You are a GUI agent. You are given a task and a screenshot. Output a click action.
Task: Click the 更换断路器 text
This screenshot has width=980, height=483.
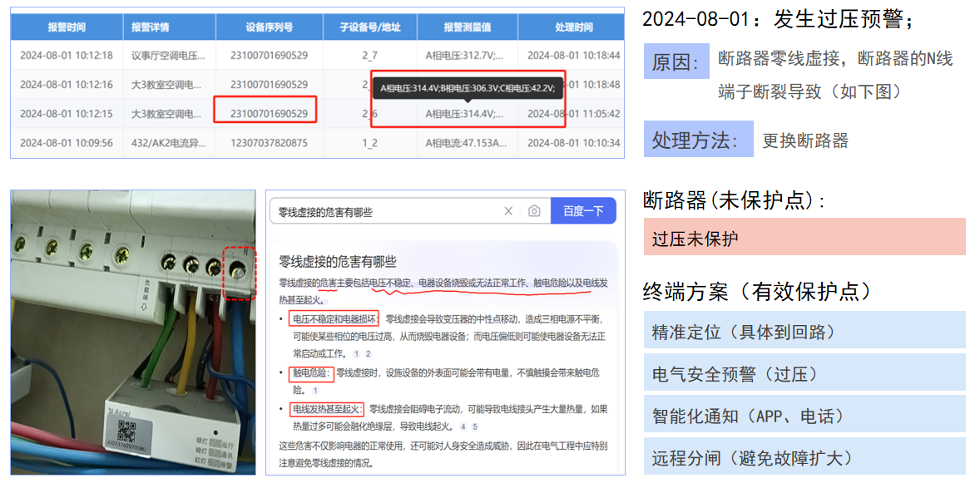[x=805, y=140]
